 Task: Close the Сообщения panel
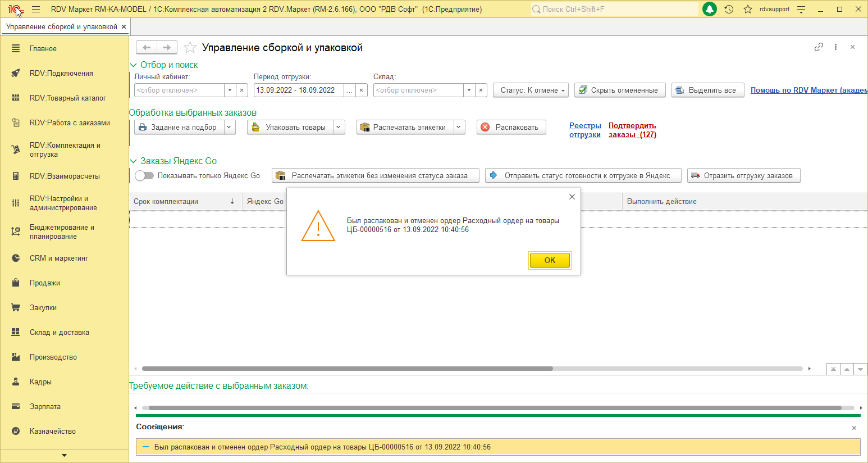854,428
